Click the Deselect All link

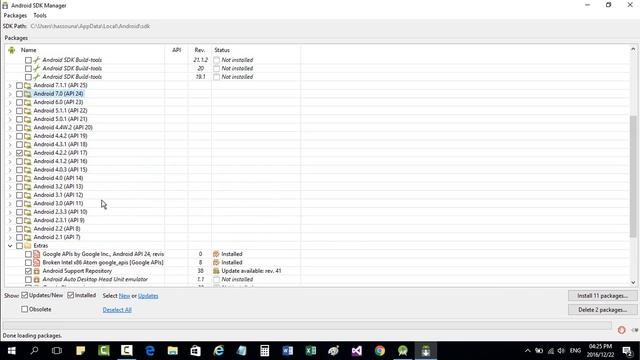click(x=117, y=310)
